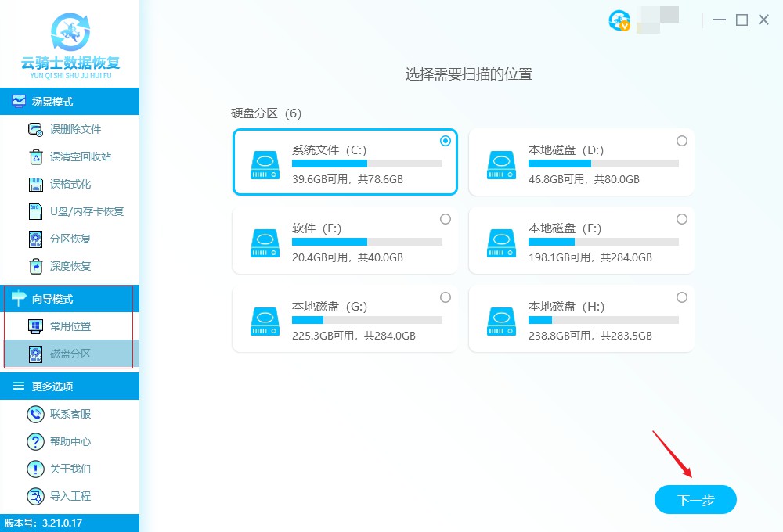Click the 下一步 next button
Image resolution: width=783 pixels, height=532 pixels.
click(695, 500)
